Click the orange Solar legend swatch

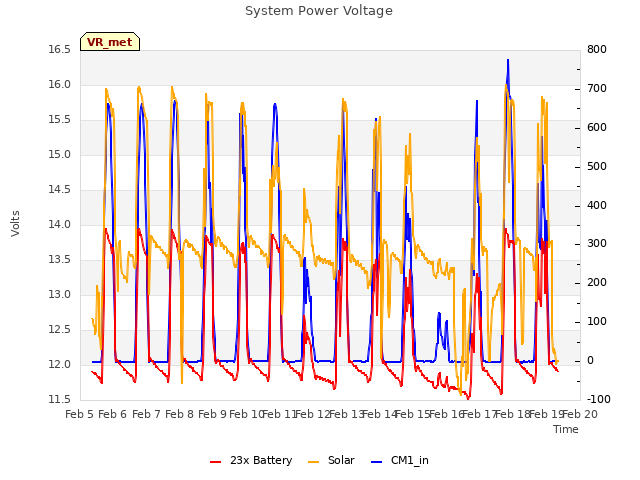coord(313,462)
